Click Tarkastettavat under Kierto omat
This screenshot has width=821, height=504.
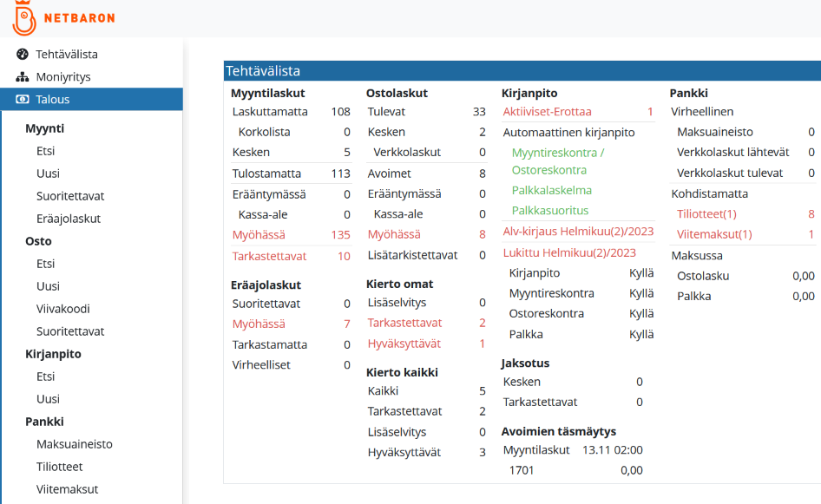coord(404,323)
